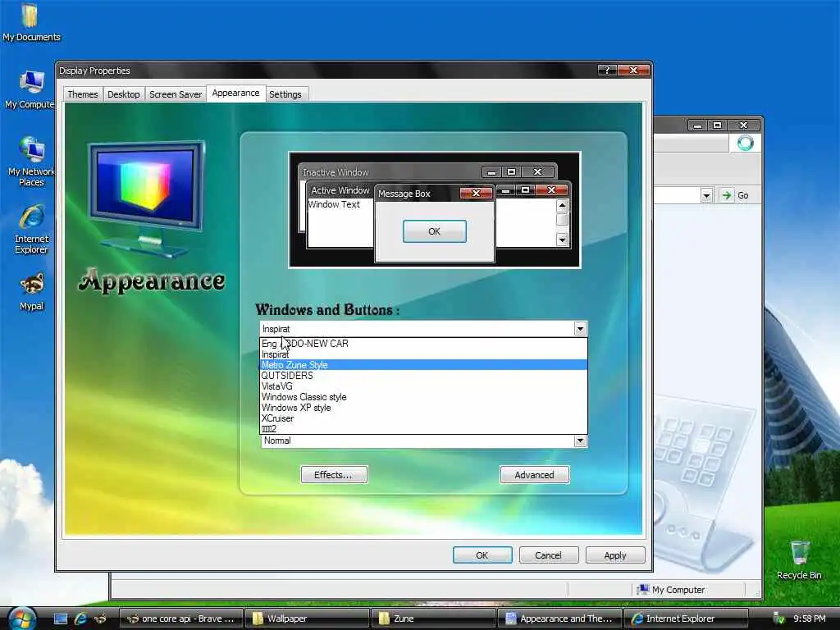Select Windows XP style option
The height and width of the screenshot is (630, 840).
click(423, 408)
